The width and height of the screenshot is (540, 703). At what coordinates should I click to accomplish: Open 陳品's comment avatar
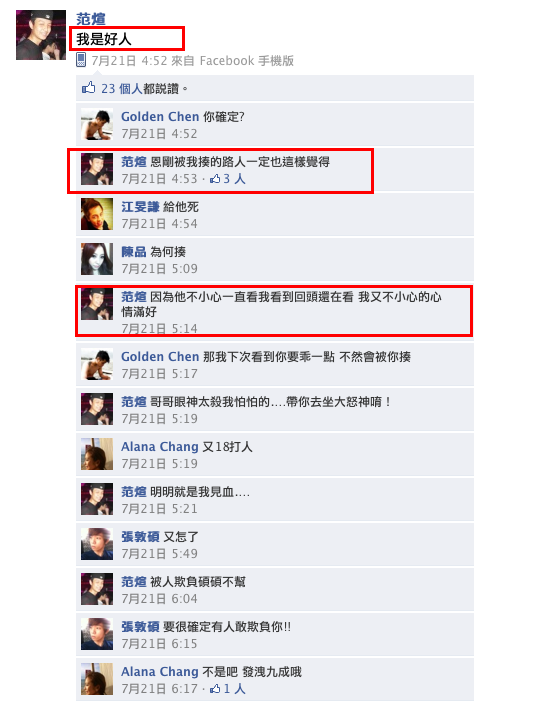(97, 259)
